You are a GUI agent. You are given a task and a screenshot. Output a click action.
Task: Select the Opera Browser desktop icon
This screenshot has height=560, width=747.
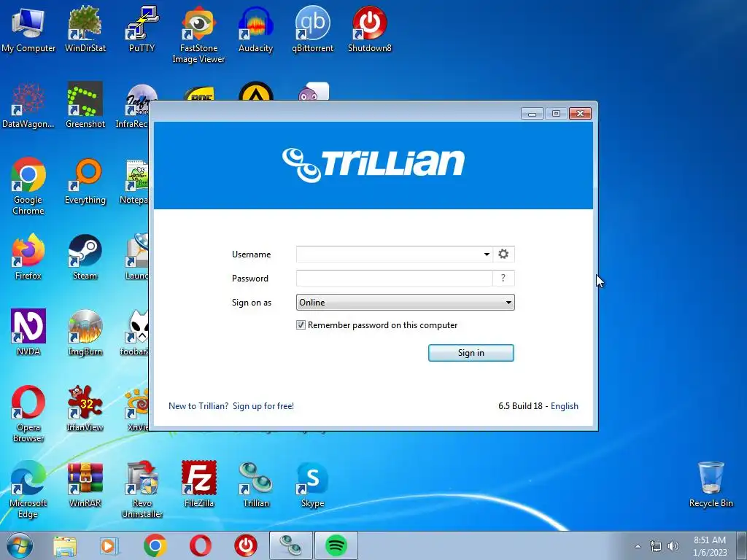click(x=28, y=413)
